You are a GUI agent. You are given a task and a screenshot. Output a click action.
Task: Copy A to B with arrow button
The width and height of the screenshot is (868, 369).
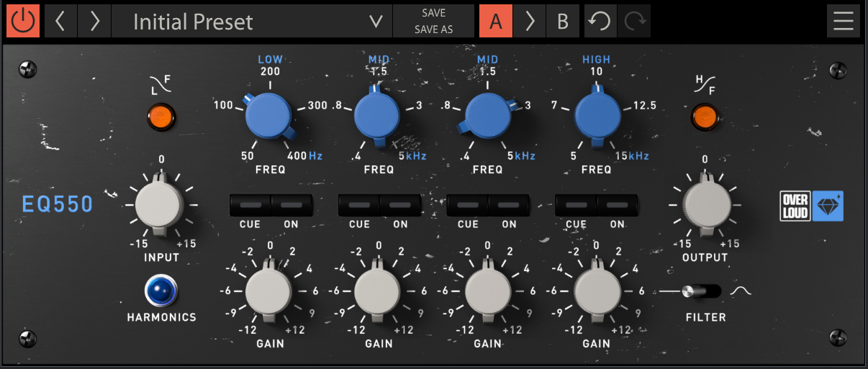530,21
